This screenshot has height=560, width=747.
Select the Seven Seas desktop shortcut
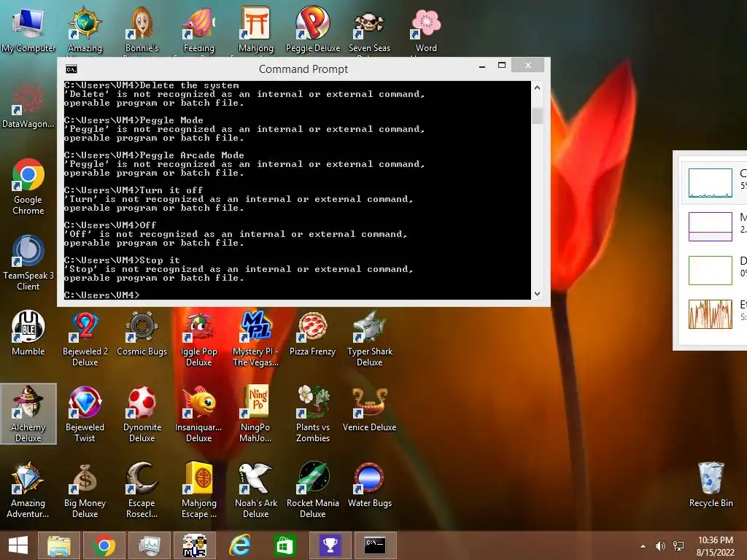pyautogui.click(x=369, y=29)
